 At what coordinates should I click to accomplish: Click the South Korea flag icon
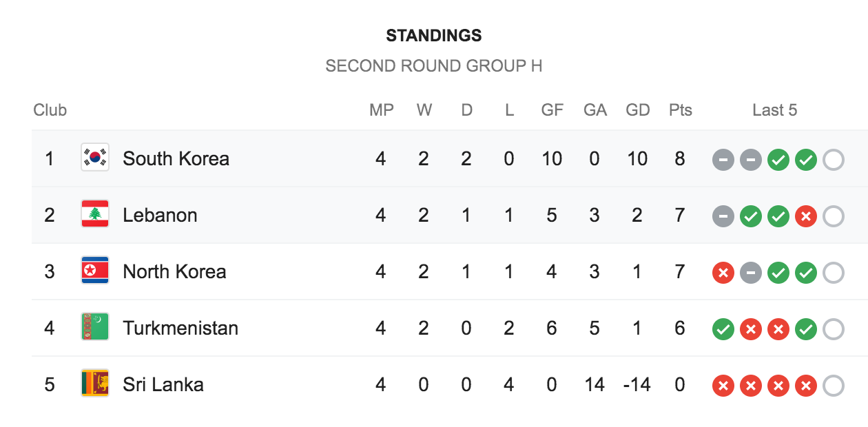pyautogui.click(x=95, y=158)
